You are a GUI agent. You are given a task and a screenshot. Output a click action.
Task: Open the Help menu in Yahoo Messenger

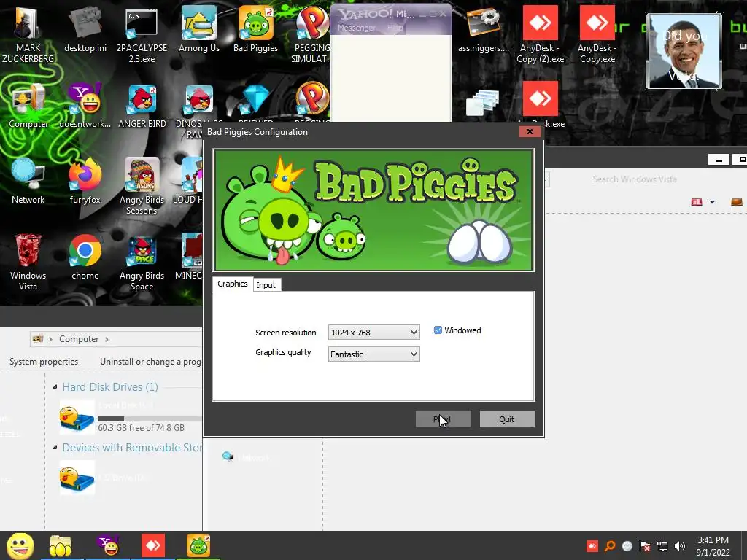click(x=395, y=28)
